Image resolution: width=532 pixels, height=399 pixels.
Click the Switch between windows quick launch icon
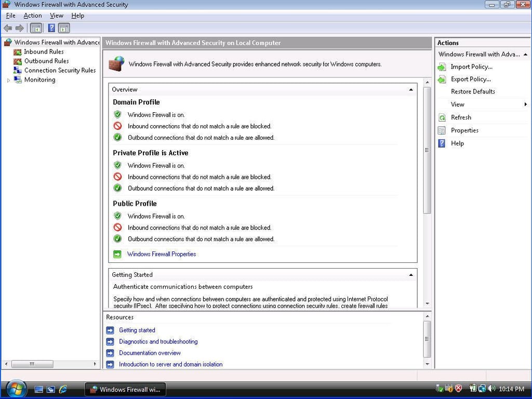[x=51, y=390]
